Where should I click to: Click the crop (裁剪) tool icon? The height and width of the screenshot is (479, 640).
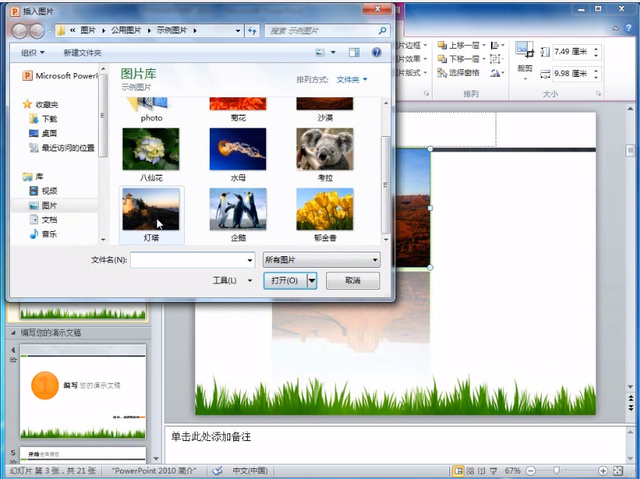tap(525, 52)
